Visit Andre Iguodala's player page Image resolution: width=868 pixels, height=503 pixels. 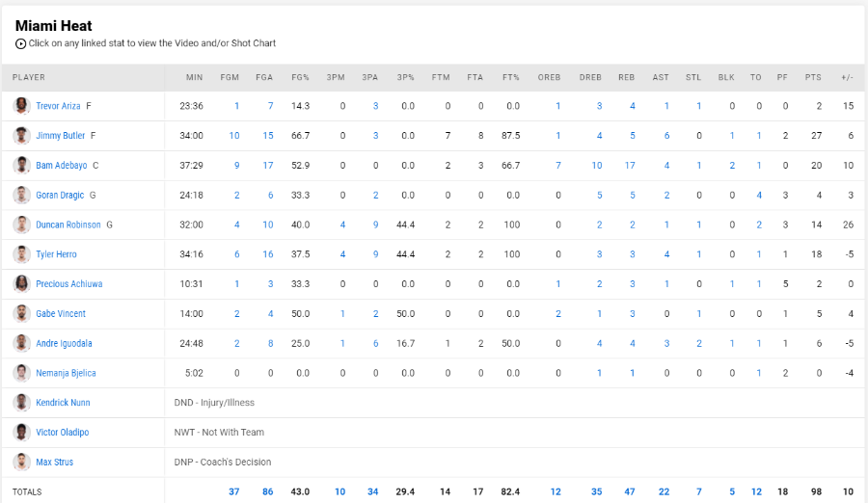(x=64, y=343)
